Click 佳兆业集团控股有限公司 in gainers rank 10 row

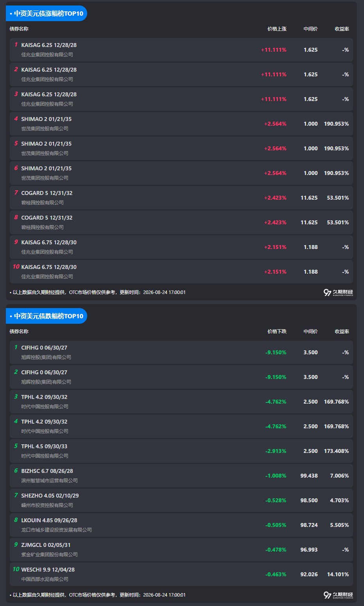coord(47,276)
